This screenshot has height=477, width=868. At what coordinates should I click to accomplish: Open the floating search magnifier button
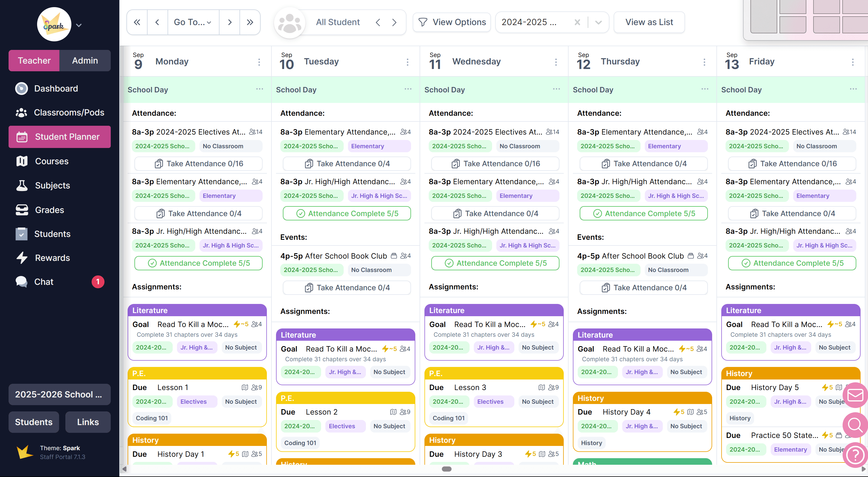[x=855, y=425]
